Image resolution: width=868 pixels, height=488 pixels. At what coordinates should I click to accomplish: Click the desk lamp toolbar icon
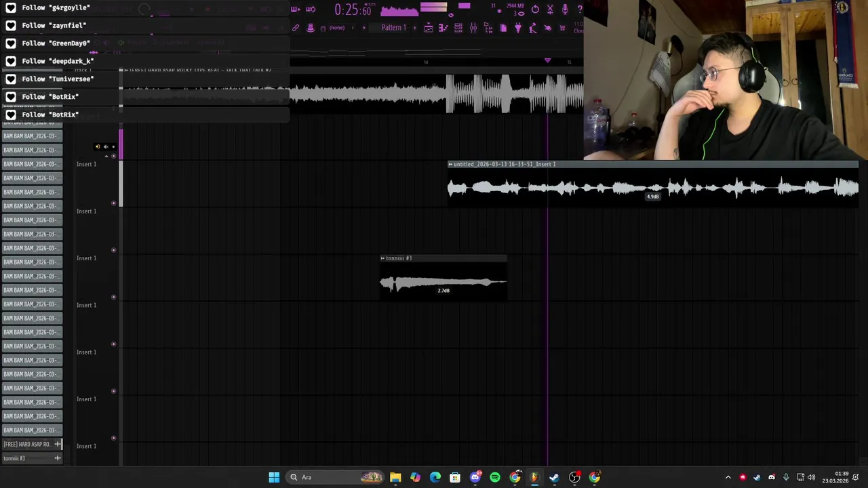click(533, 28)
